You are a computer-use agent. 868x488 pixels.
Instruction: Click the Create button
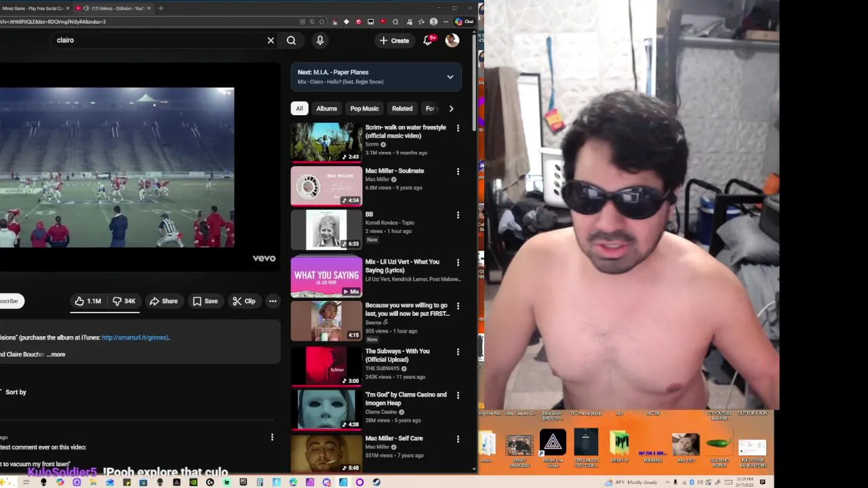click(x=394, y=41)
